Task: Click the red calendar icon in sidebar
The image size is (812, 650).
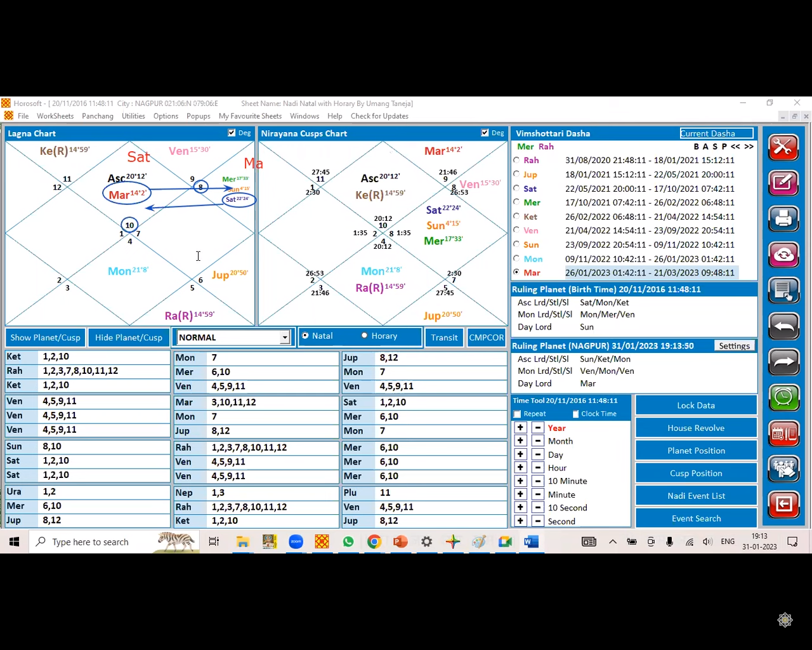Action: (x=783, y=434)
